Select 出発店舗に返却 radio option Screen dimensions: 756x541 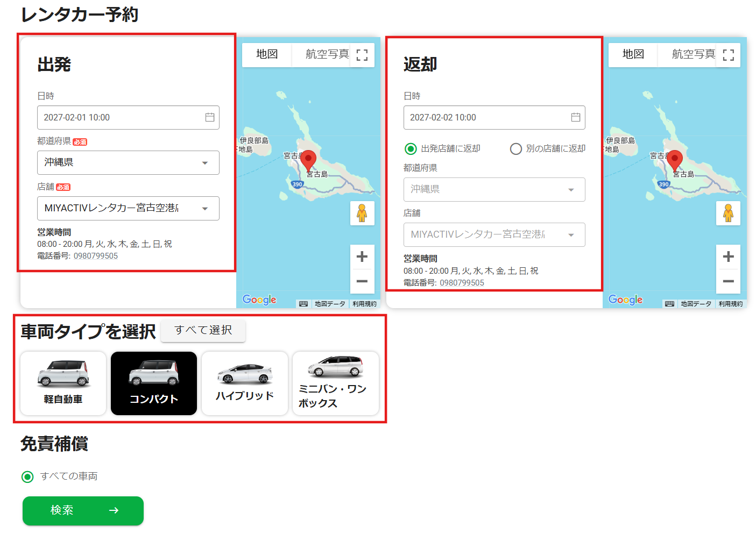point(411,149)
